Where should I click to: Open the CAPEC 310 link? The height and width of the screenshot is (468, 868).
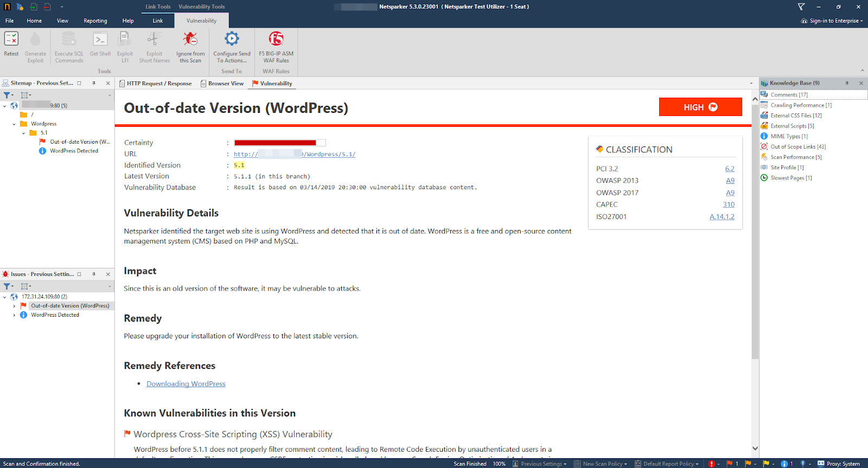(x=729, y=204)
